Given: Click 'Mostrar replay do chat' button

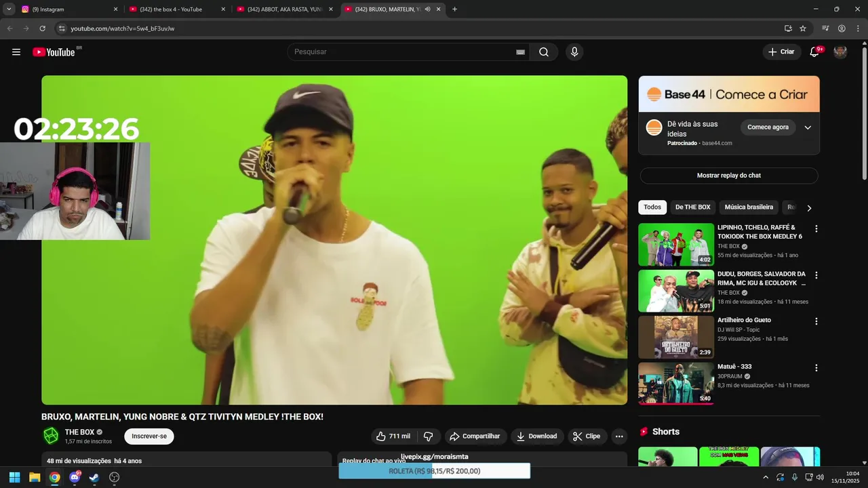Looking at the screenshot, I should click(729, 176).
